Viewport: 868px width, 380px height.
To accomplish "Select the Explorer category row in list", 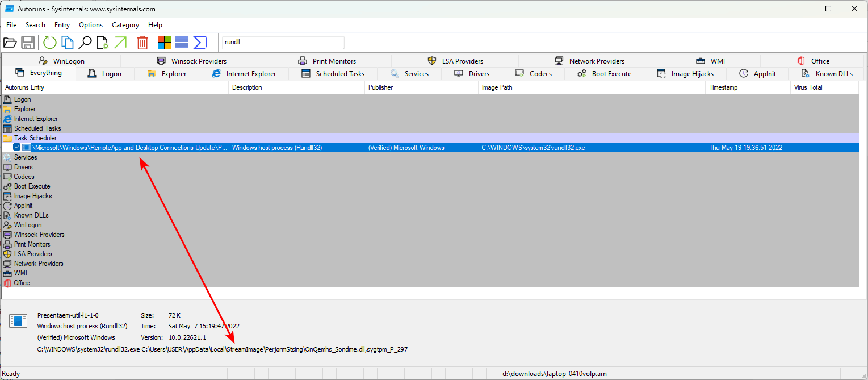I will (x=430, y=109).
